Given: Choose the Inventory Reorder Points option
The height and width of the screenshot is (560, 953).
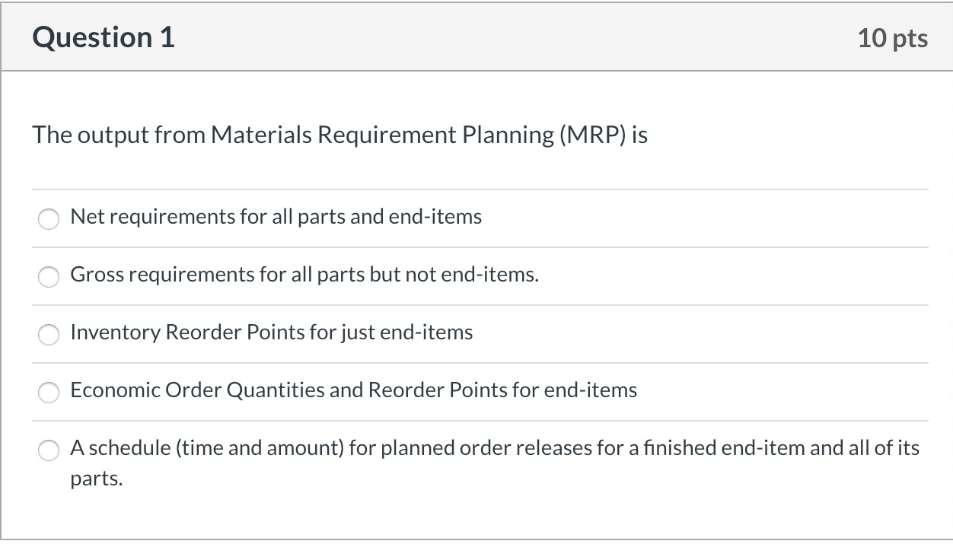Looking at the screenshot, I should click(x=49, y=335).
